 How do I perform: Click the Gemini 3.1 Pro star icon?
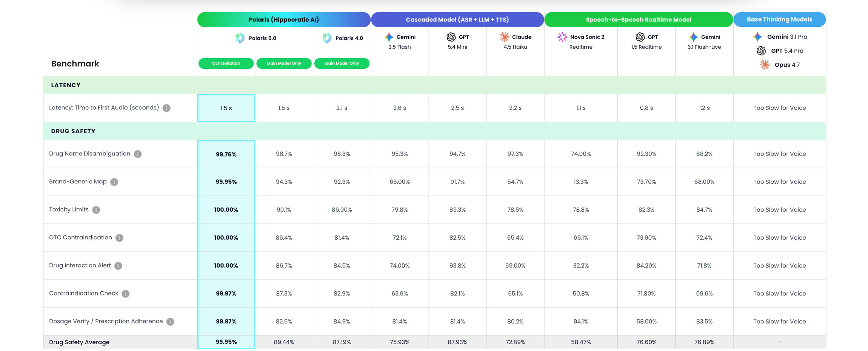click(757, 37)
